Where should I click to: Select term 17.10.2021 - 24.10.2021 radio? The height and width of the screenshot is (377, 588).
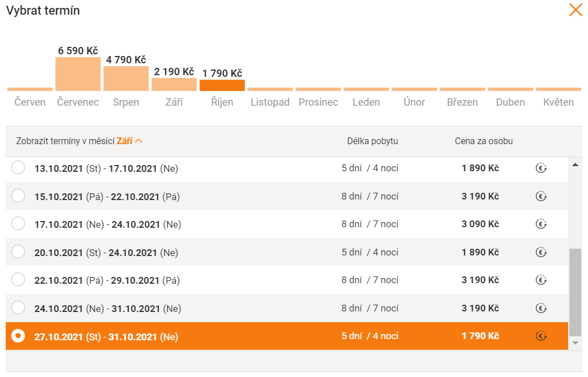18,223
